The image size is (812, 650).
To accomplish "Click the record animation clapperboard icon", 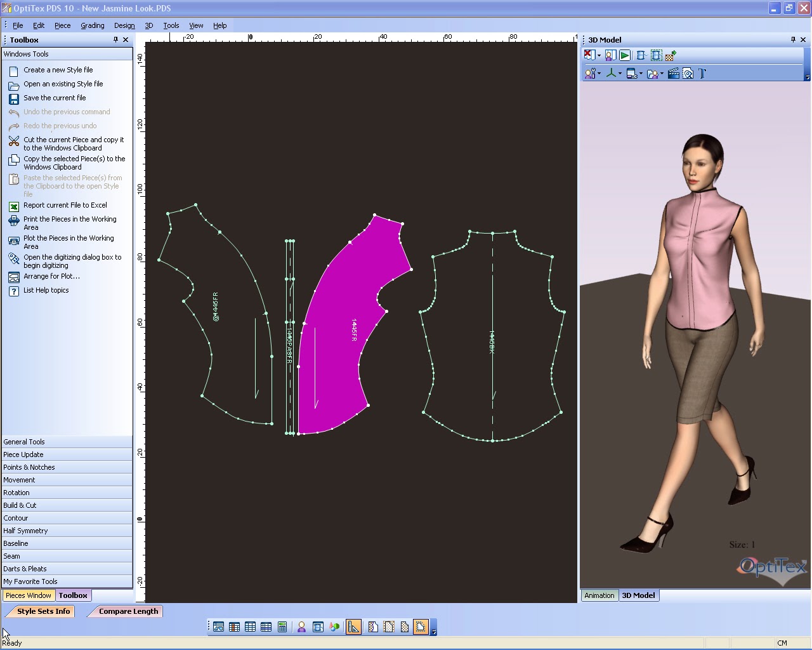I will [674, 73].
